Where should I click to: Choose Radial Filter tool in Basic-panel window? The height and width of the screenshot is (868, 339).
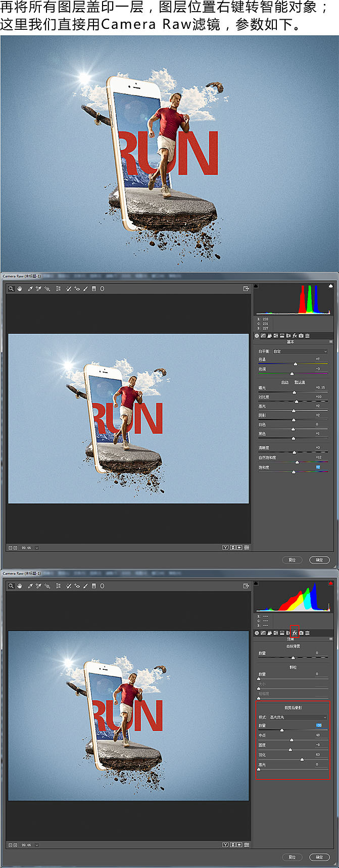pos(102,289)
